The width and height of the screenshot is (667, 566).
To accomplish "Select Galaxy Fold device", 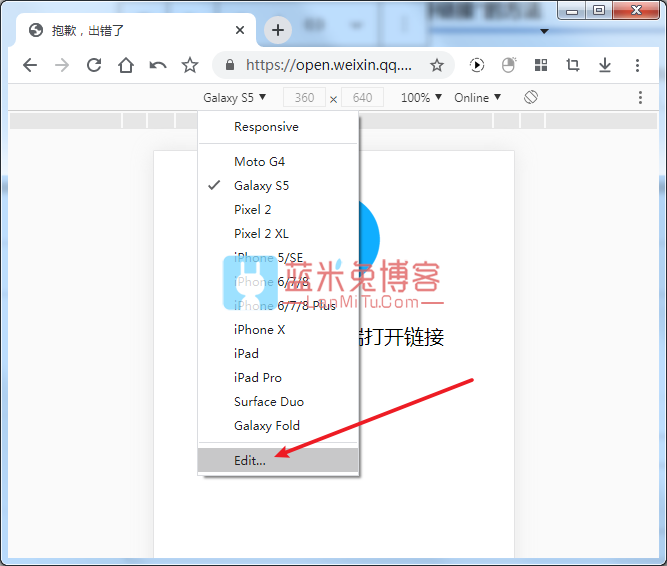I will click(x=278, y=426).
